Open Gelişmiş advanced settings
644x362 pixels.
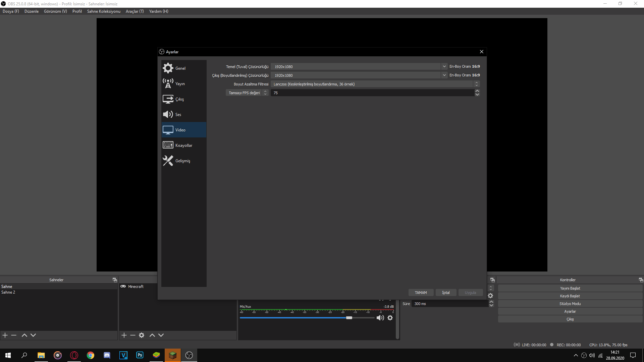(183, 161)
